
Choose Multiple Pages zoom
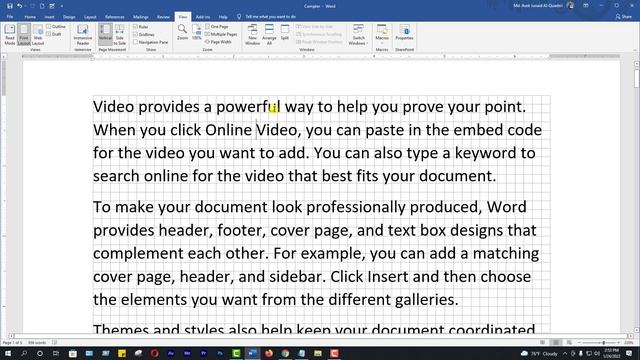pos(221,34)
